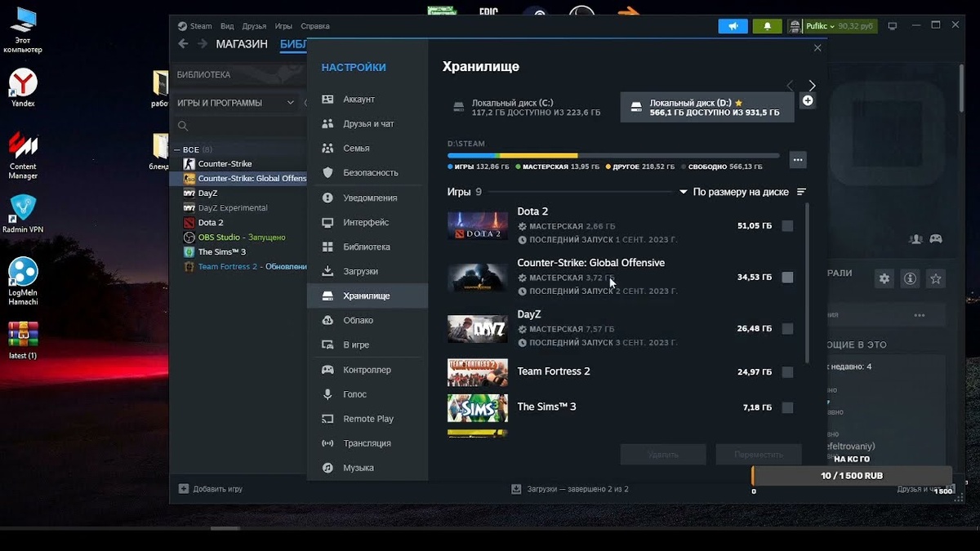Open the Трансляция settings section

click(x=367, y=443)
